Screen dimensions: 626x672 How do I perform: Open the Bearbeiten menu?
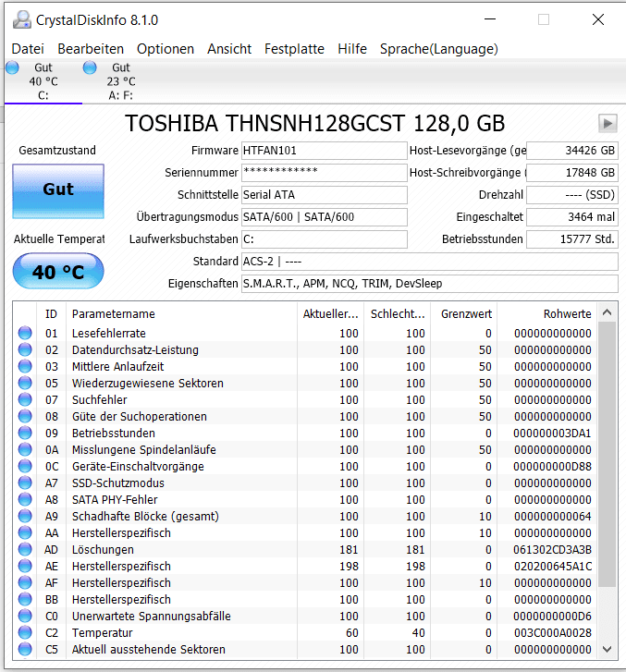(x=91, y=49)
